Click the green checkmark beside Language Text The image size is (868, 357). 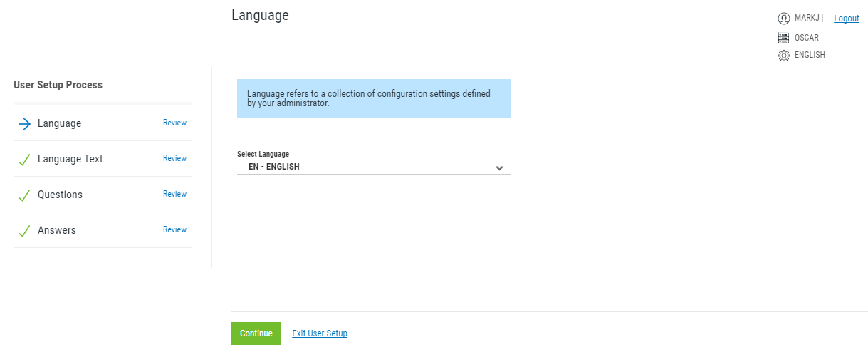click(x=24, y=160)
